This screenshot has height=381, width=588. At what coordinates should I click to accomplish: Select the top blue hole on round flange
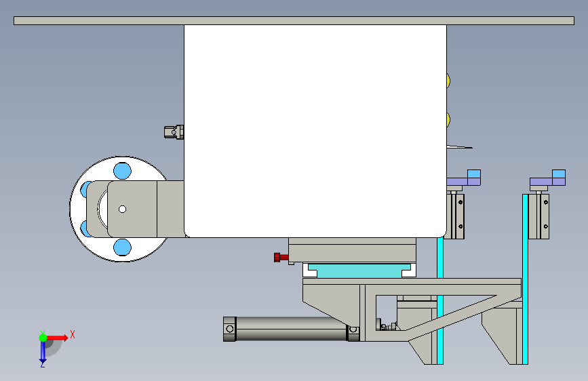pyautogui.click(x=122, y=171)
